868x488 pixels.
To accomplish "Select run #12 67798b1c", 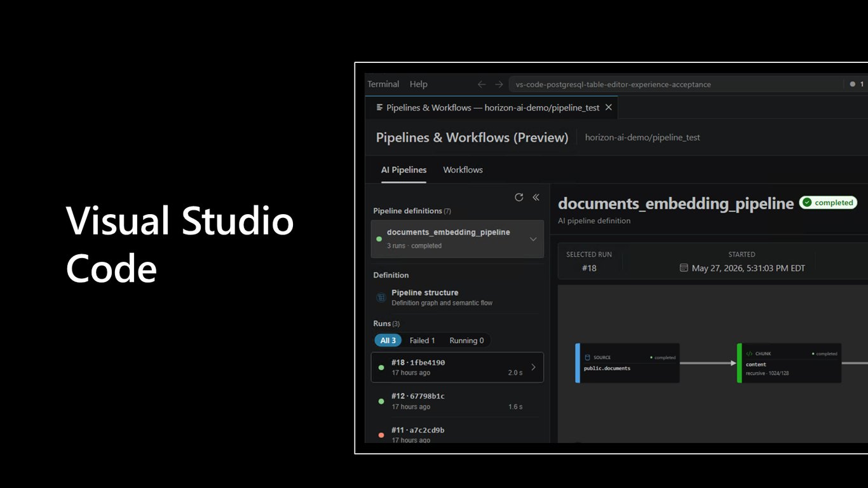I will [457, 401].
